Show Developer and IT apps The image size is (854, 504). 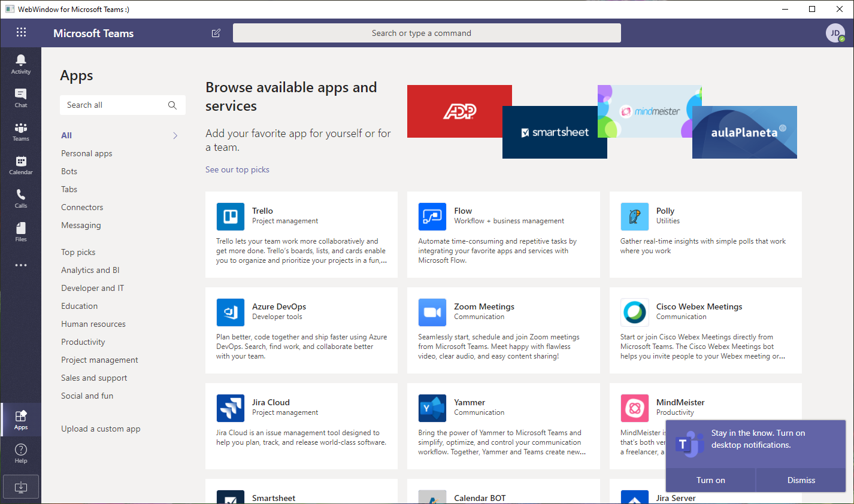point(92,288)
